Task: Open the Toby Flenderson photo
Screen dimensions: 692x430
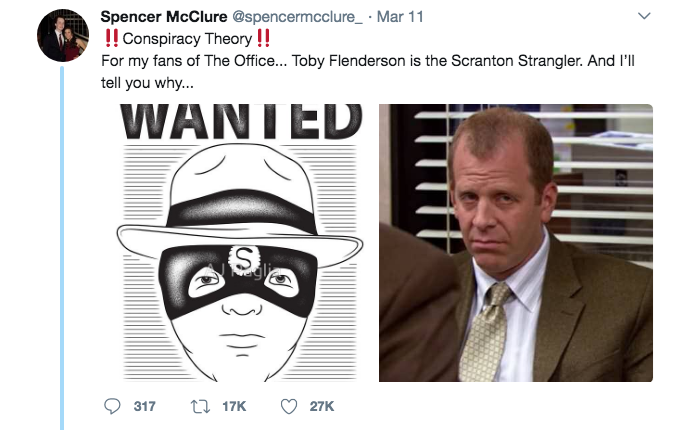Action: (x=515, y=243)
